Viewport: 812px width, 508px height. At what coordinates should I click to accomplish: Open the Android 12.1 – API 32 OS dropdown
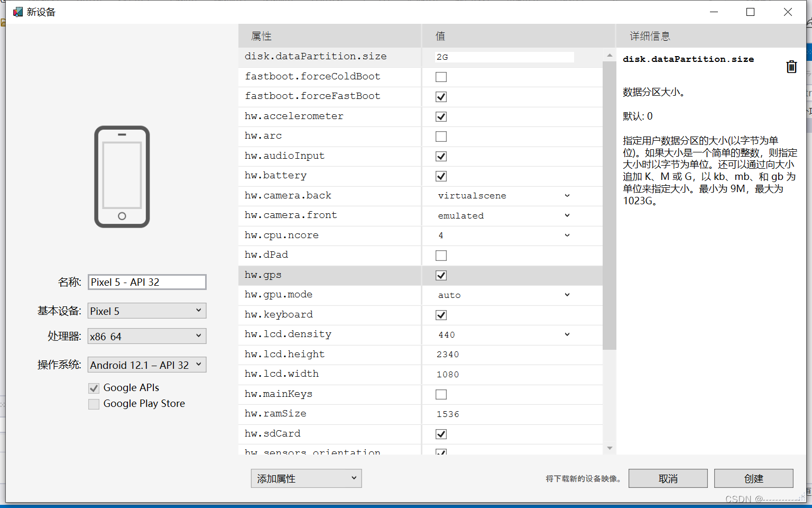[147, 365]
